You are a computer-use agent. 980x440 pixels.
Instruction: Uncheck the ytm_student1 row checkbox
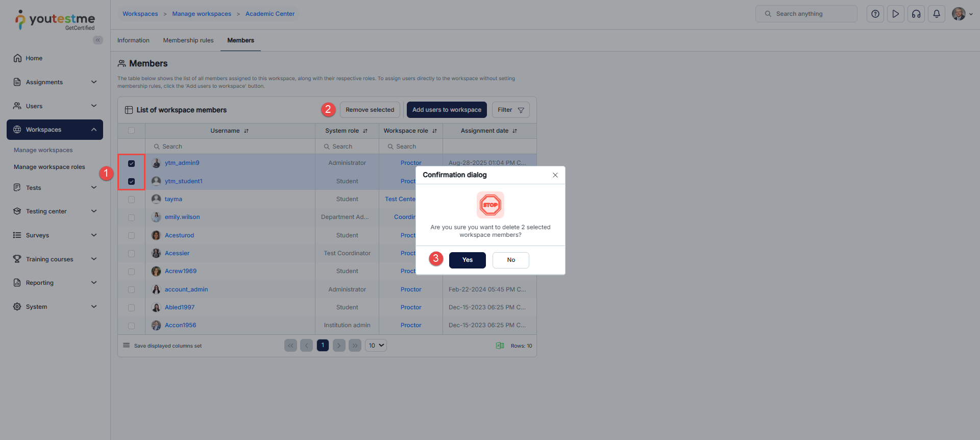[132, 181]
